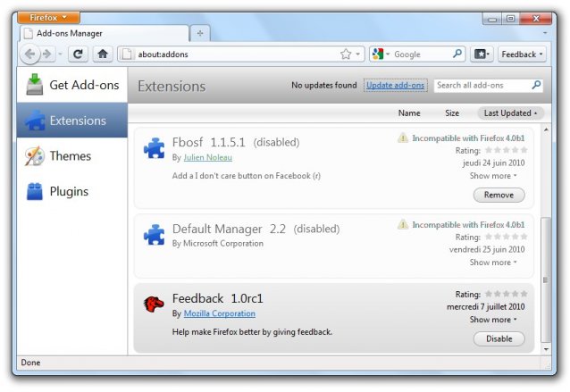Sort extensions by Size
The width and height of the screenshot is (570, 392).
(x=452, y=113)
